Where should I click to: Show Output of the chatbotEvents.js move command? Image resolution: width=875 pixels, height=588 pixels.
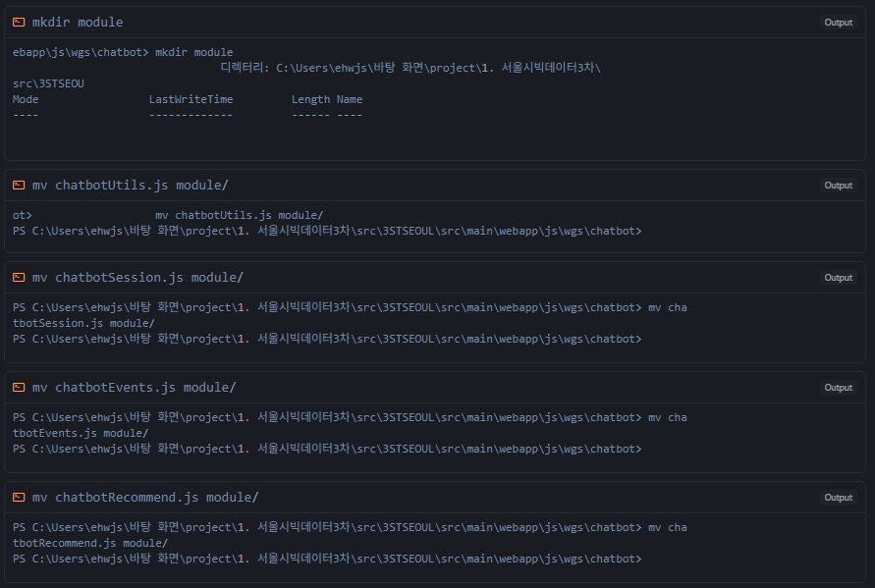(x=838, y=388)
